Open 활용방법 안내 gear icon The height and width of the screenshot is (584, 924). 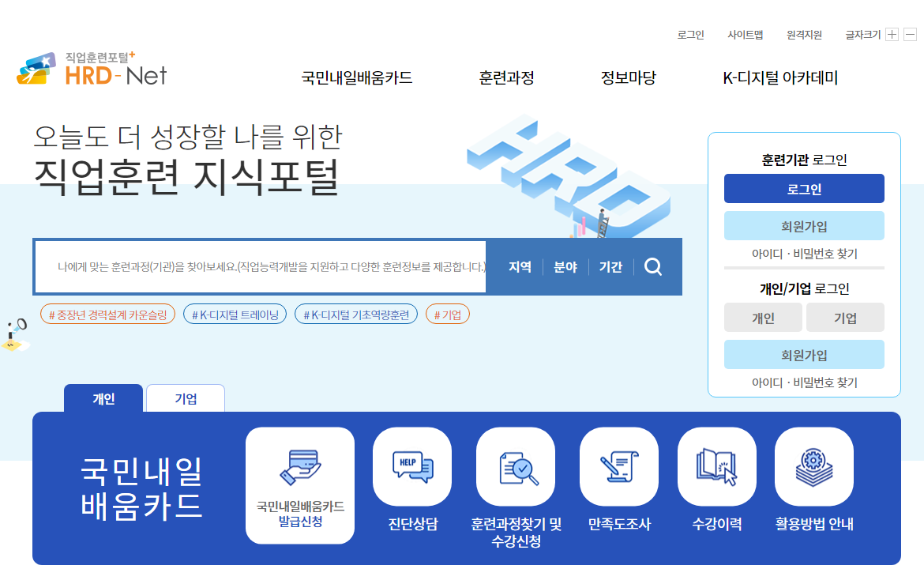pos(813,466)
